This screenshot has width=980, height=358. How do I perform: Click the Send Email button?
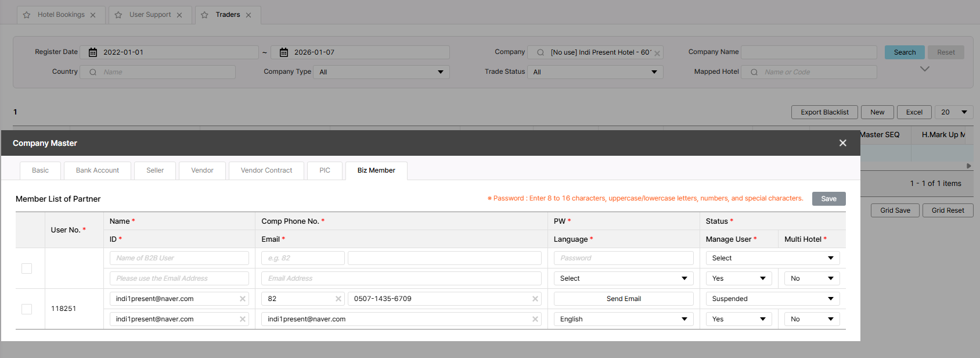point(624,299)
